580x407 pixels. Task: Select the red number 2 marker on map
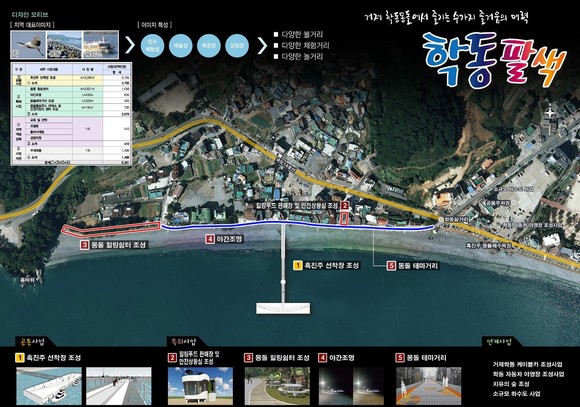click(x=344, y=206)
